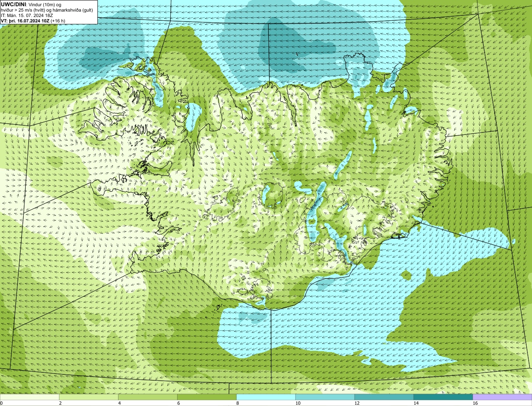Click the 'IT: Mán. 15. 07. 2024 18Z' line
The width and height of the screenshot is (532, 406).
pyautogui.click(x=27, y=15)
